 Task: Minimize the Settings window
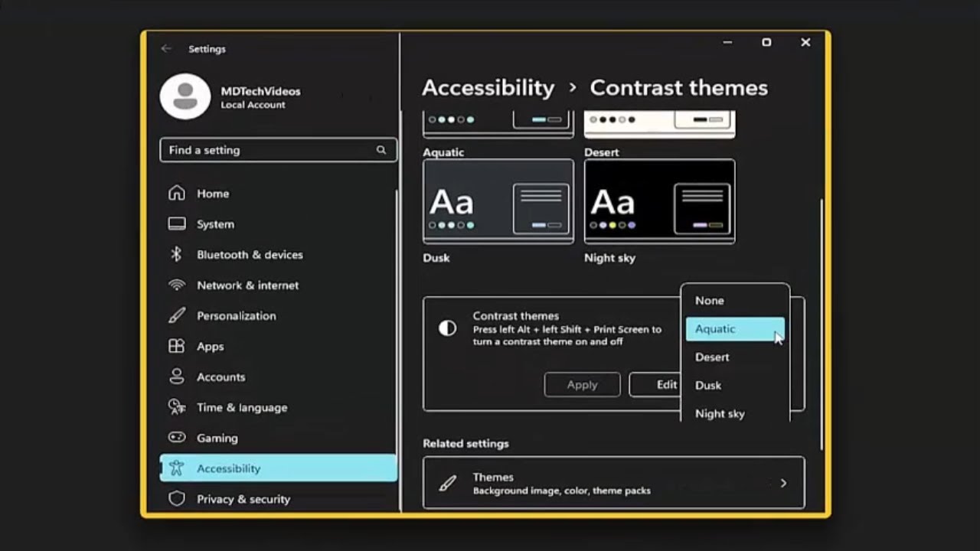click(x=727, y=42)
